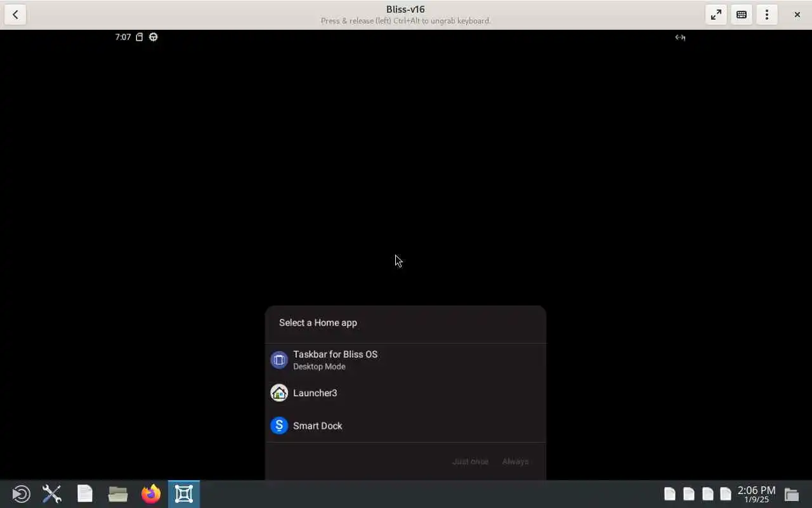812x508 pixels.
Task: Click the Bliss-v16 window title
Action: click(x=405, y=10)
